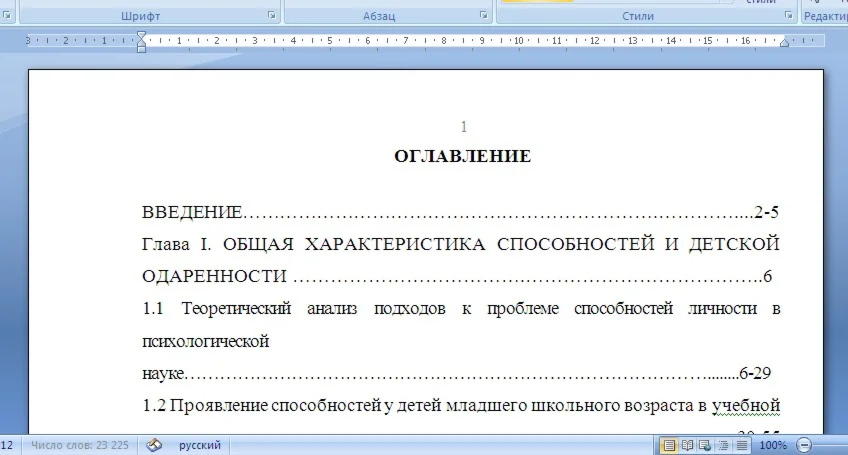Click the word школьного
This screenshot has height=455, width=848.
[575, 406]
